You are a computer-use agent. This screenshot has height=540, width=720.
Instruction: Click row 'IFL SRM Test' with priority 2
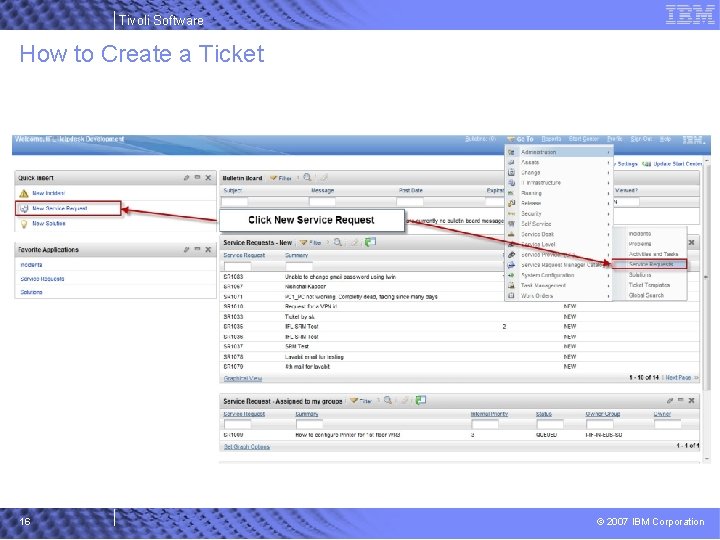459,326
